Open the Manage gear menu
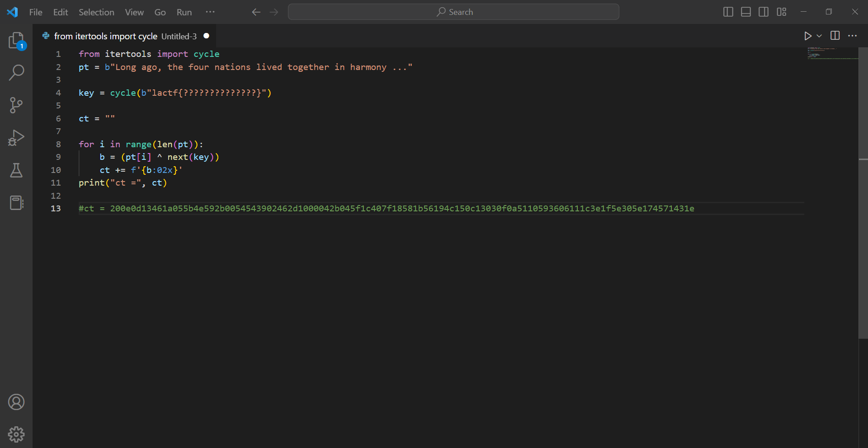The height and width of the screenshot is (448, 868). click(x=16, y=434)
